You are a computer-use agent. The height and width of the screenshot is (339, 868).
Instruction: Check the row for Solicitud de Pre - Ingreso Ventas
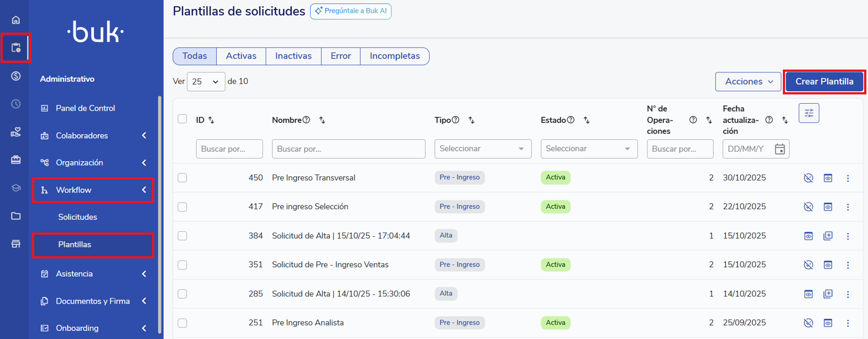point(182,265)
